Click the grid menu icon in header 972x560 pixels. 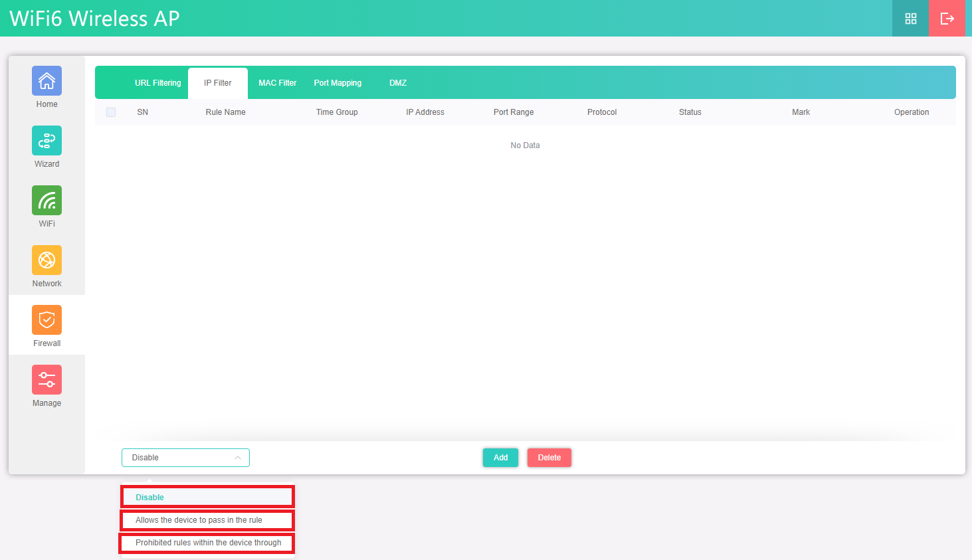[x=910, y=19]
